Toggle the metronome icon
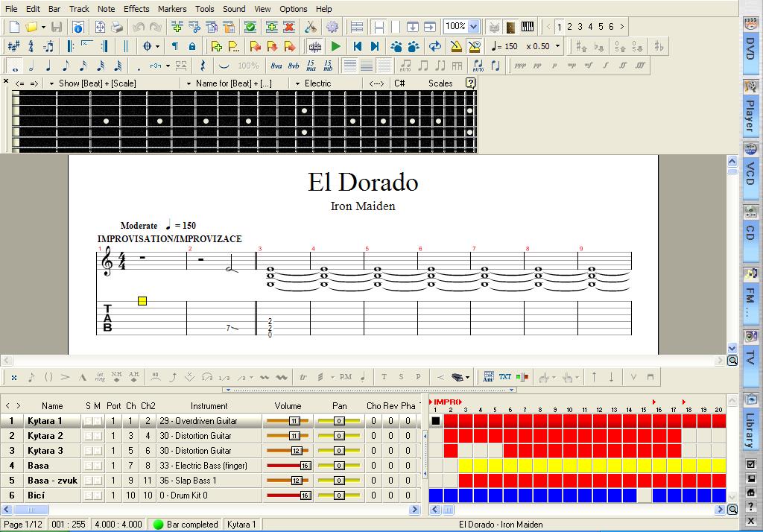 click(x=456, y=46)
